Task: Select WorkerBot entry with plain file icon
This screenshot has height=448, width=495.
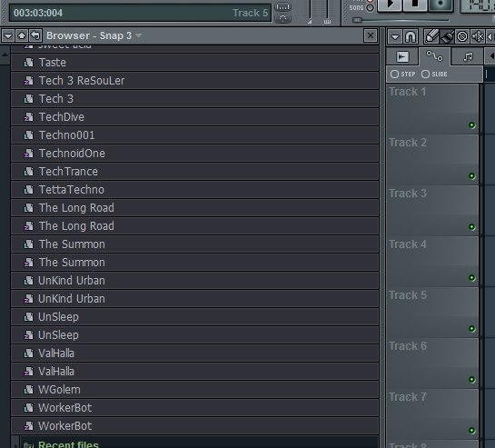Action: [x=194, y=408]
